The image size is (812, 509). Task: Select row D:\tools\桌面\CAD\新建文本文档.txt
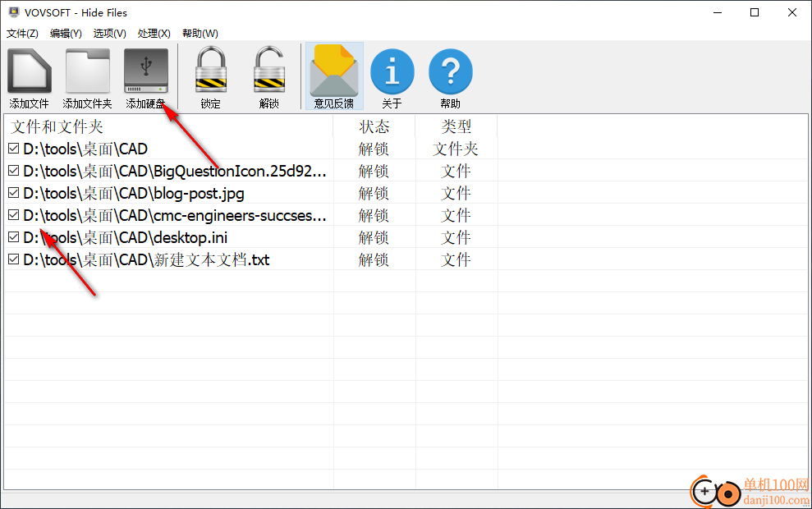click(x=406, y=259)
